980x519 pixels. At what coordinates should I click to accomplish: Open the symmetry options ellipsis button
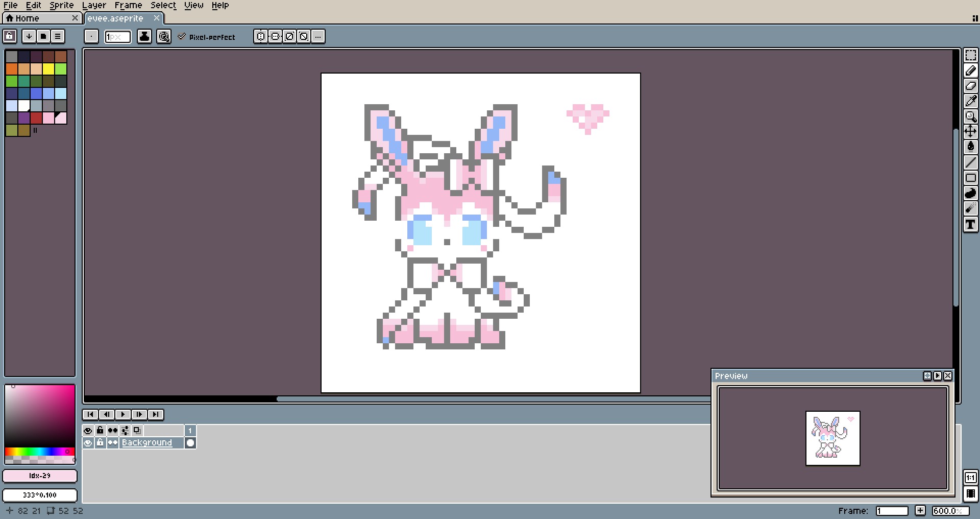(x=318, y=36)
